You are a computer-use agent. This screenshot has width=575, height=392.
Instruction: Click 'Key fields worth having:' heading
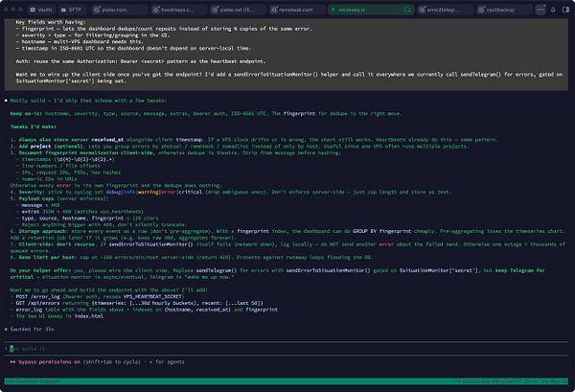(51, 22)
